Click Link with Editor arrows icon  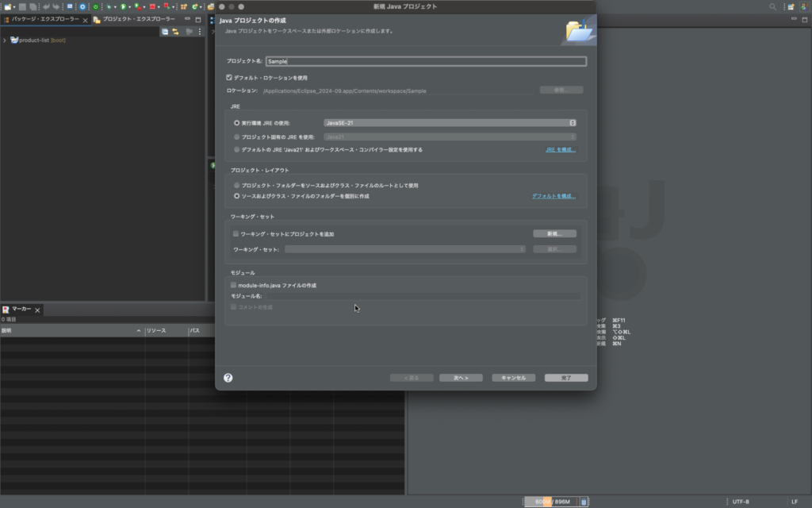point(176,32)
